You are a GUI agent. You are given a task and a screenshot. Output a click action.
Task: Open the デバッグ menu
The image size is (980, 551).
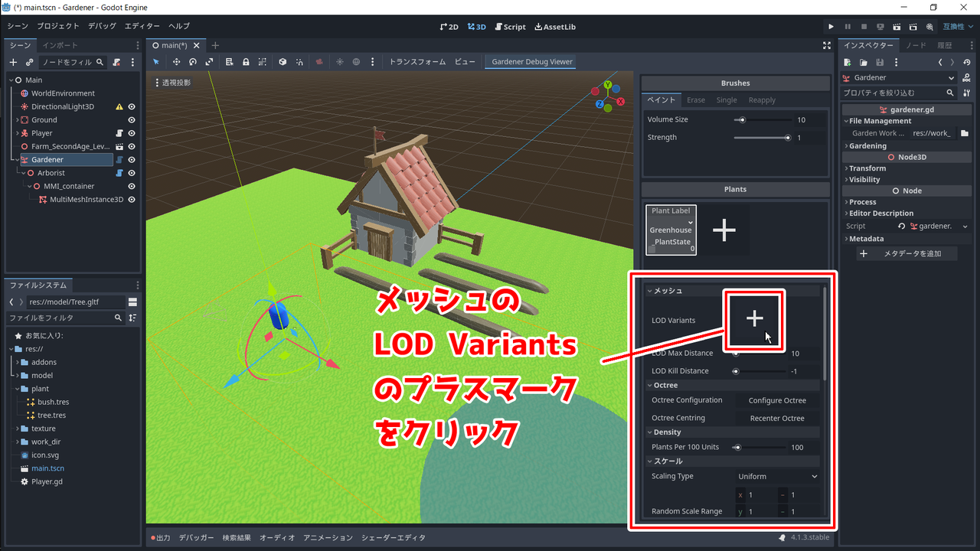click(x=102, y=26)
